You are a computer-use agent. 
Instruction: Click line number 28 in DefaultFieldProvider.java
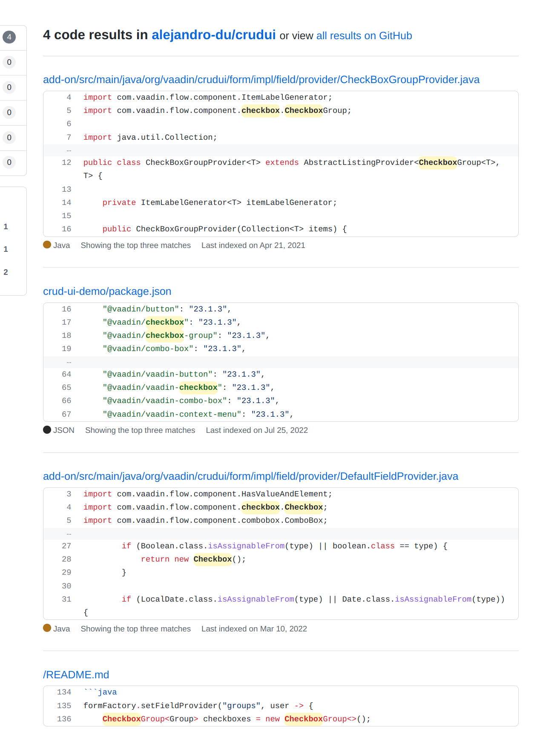tap(66, 559)
